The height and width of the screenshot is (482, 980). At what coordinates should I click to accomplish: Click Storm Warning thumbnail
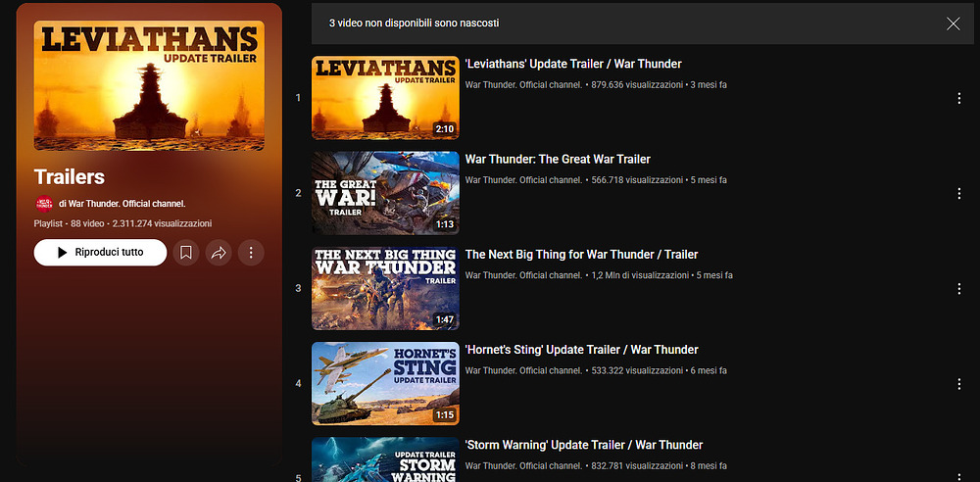coord(385,459)
